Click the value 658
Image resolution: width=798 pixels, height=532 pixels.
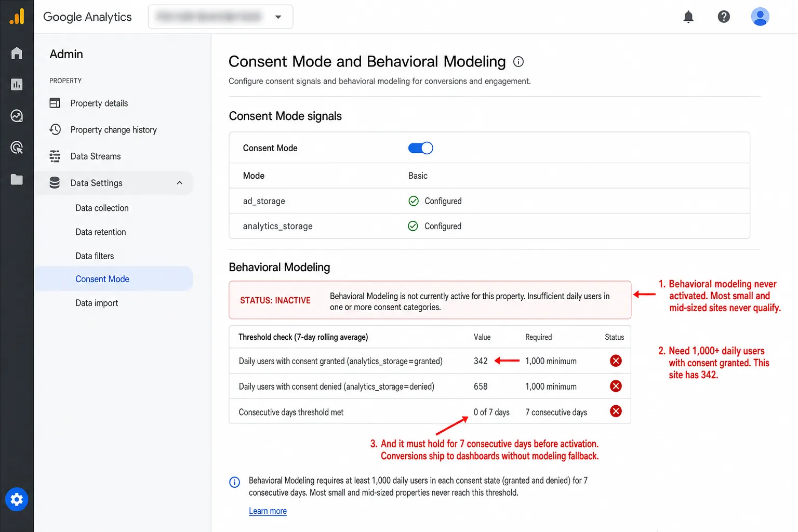pyautogui.click(x=481, y=387)
